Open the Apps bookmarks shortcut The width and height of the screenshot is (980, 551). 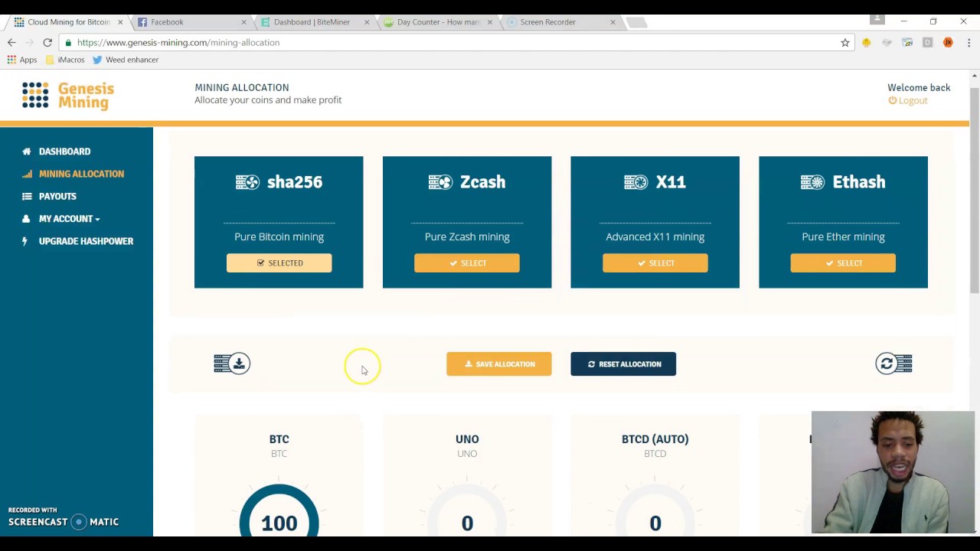(22, 60)
